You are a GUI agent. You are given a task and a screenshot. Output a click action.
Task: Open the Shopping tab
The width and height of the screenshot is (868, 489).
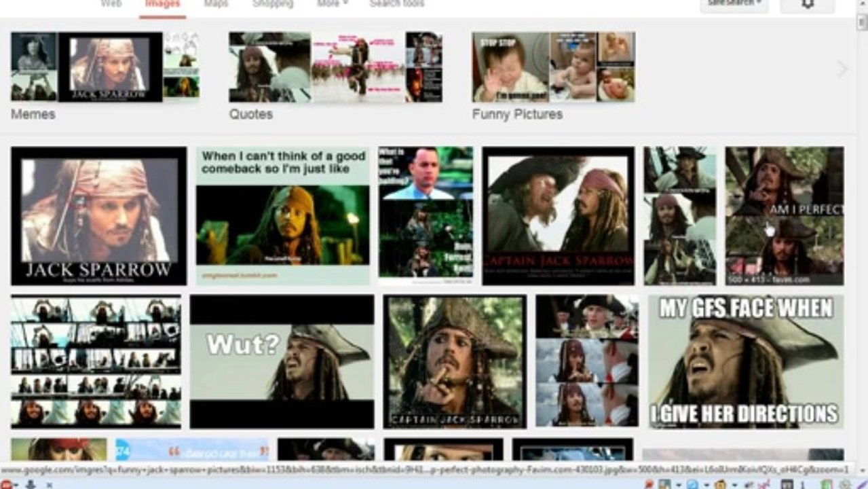tap(273, 3)
